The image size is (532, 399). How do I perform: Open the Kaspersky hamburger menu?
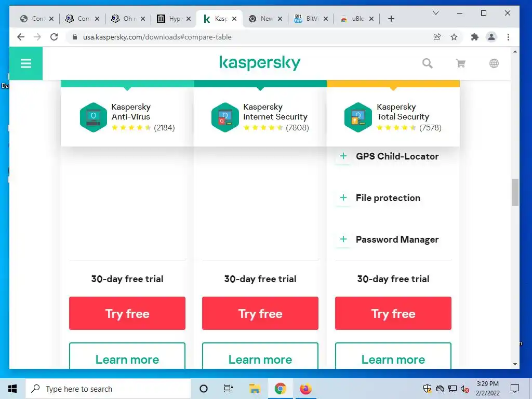[26, 63]
